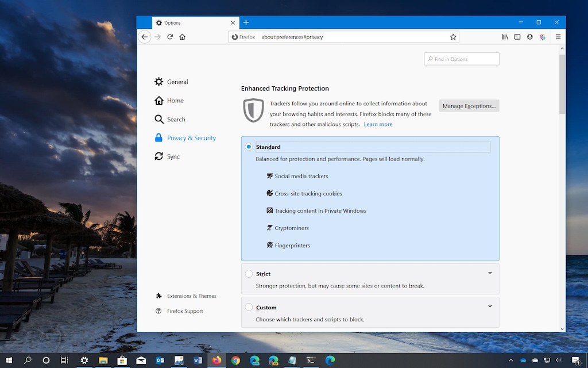This screenshot has width=588, height=368.
Task: Open the Firefox hamburger menu
Action: [558, 37]
